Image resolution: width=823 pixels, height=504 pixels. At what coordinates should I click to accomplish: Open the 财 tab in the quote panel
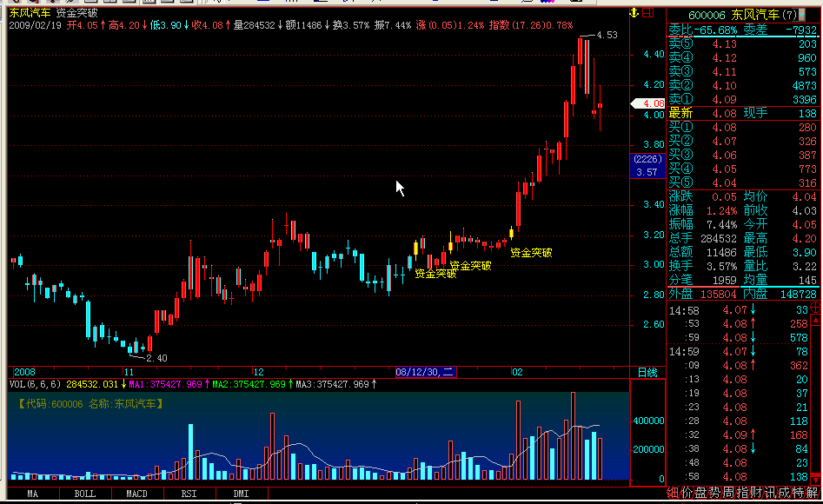tap(756, 493)
